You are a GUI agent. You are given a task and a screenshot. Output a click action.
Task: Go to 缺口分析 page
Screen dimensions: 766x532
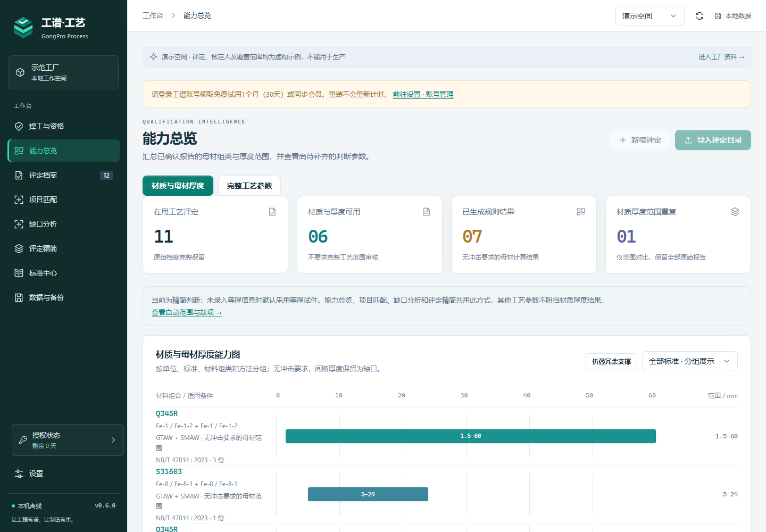(64, 224)
